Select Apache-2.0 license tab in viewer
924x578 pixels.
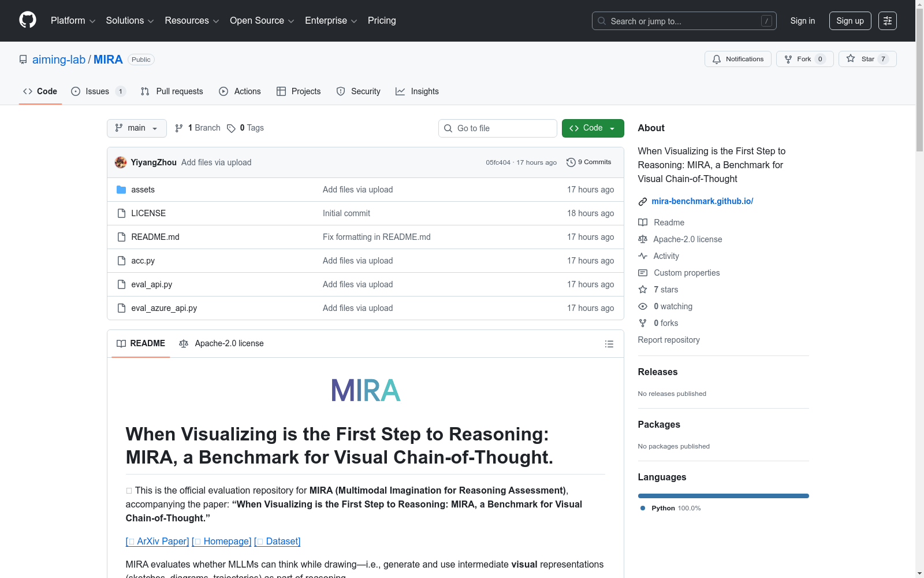[x=221, y=344]
